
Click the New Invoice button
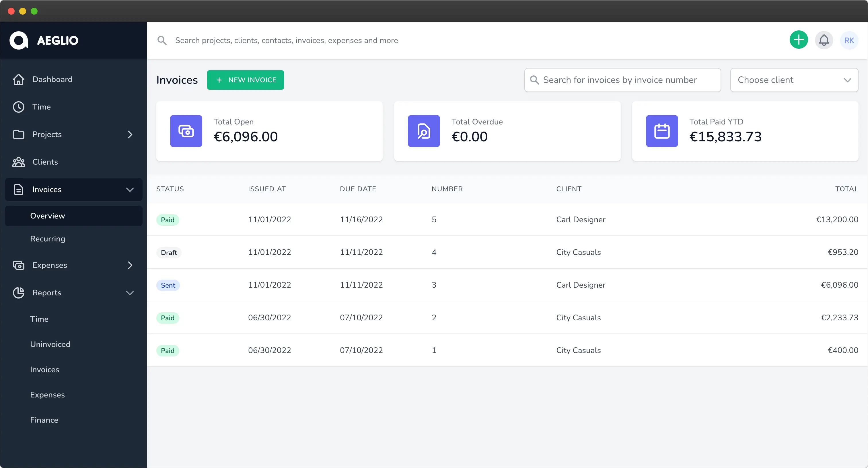pos(245,80)
